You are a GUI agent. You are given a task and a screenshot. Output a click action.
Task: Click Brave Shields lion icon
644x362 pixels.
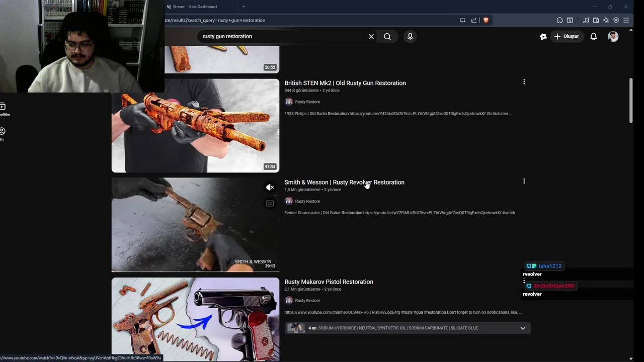(x=486, y=20)
